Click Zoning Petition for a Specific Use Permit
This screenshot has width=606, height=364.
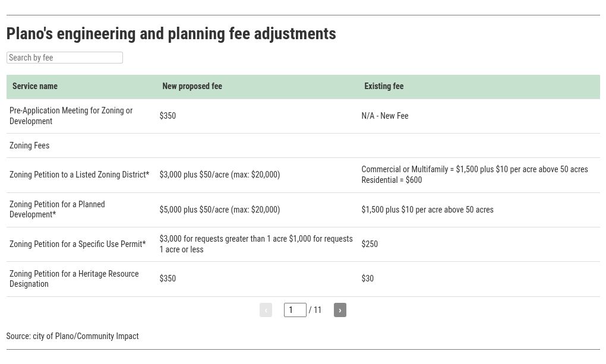click(77, 244)
